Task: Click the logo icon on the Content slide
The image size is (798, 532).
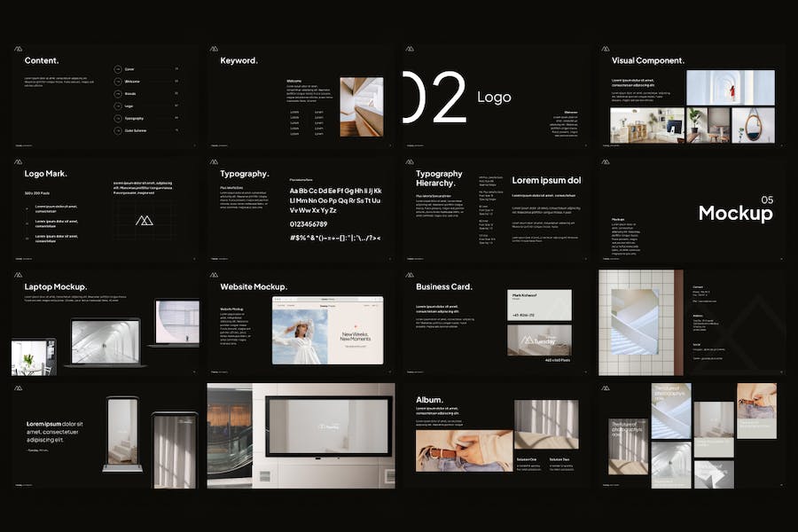Action: tap(19, 49)
